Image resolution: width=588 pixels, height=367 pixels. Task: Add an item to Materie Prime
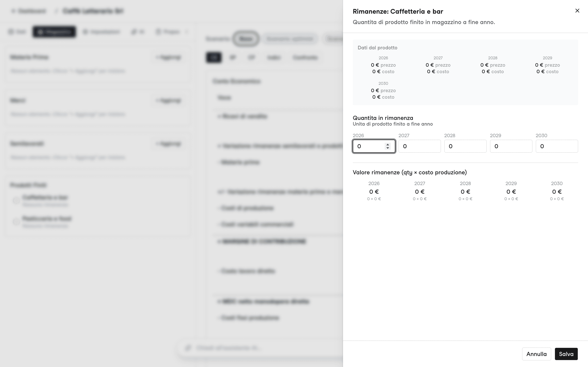169,57
